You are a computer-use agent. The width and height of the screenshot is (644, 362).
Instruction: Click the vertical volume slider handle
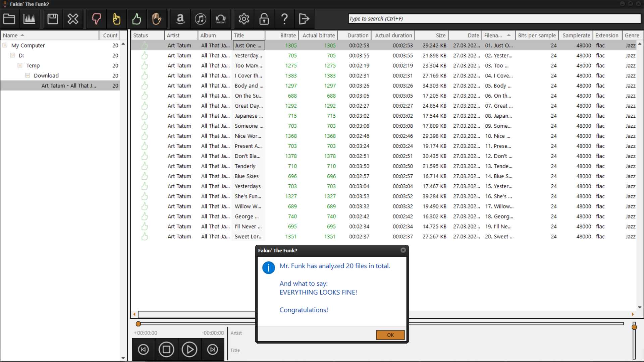[634, 327]
